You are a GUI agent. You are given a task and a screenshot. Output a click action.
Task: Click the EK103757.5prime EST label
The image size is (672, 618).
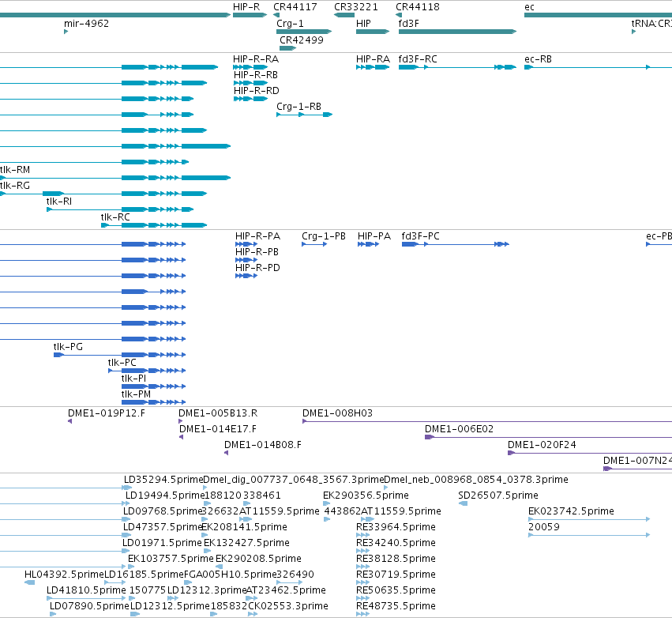tap(171, 559)
